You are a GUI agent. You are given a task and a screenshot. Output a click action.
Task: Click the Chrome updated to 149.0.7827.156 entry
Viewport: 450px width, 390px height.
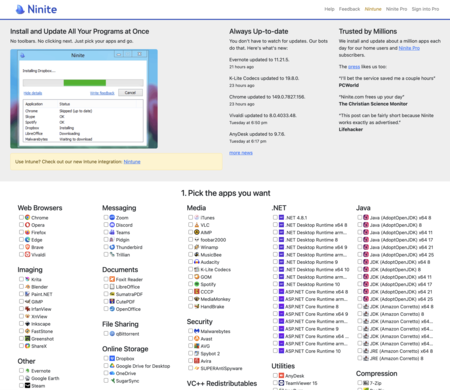point(267,97)
